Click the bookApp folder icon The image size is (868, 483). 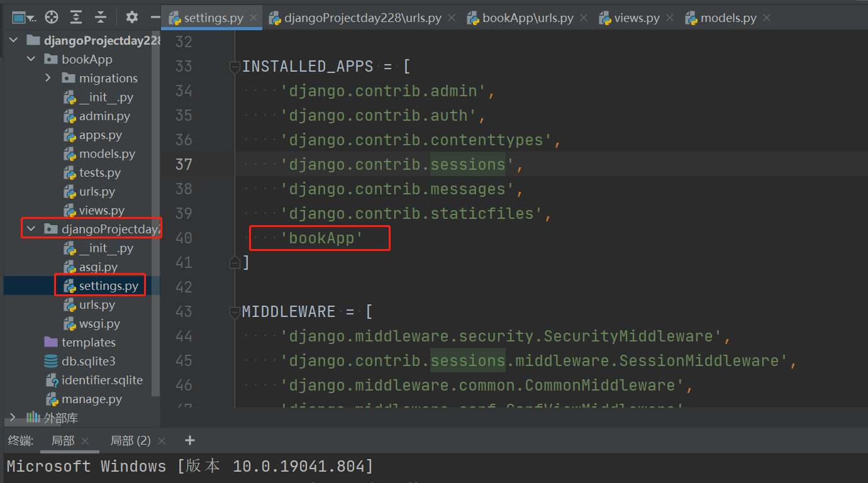[51, 59]
